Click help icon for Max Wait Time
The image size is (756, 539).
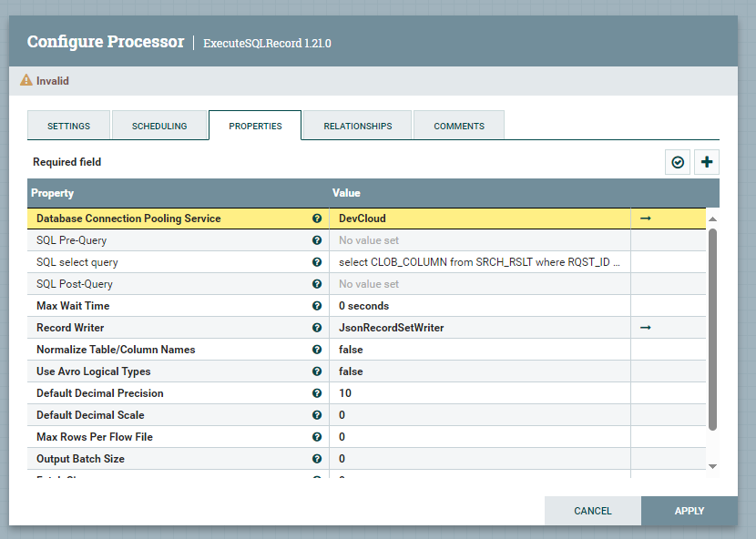pyautogui.click(x=317, y=306)
